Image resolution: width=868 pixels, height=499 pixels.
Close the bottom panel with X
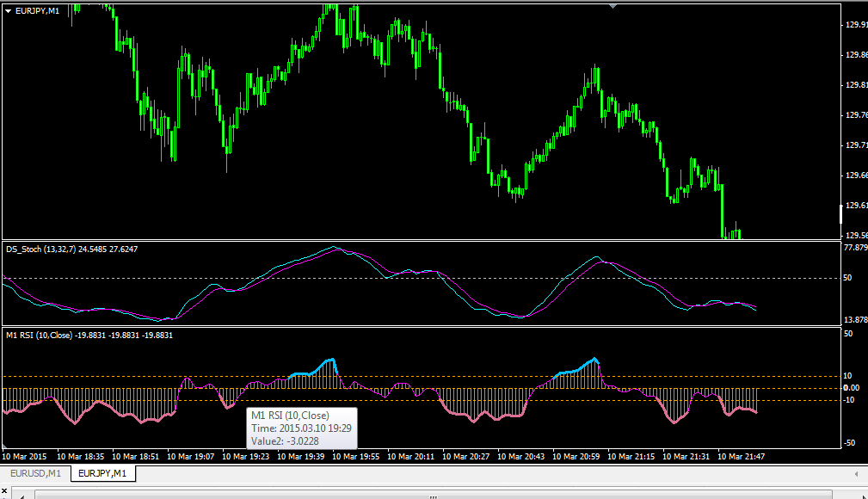[x=4, y=492]
